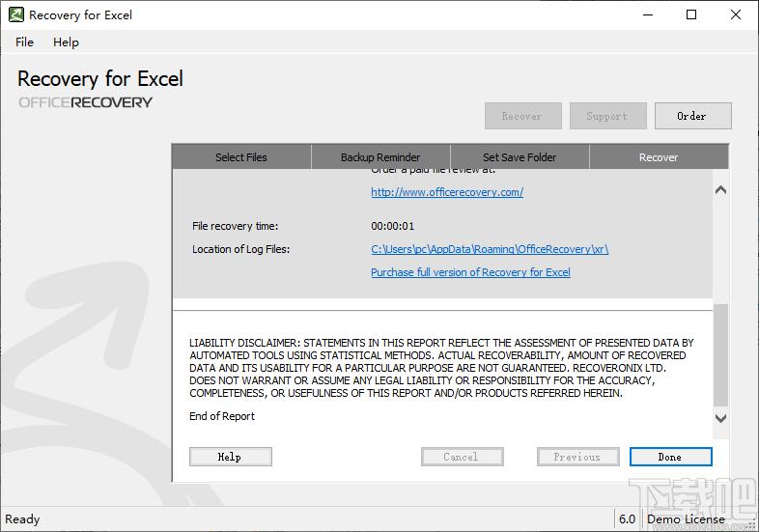Click the Support button
The width and height of the screenshot is (759, 532).
point(608,116)
